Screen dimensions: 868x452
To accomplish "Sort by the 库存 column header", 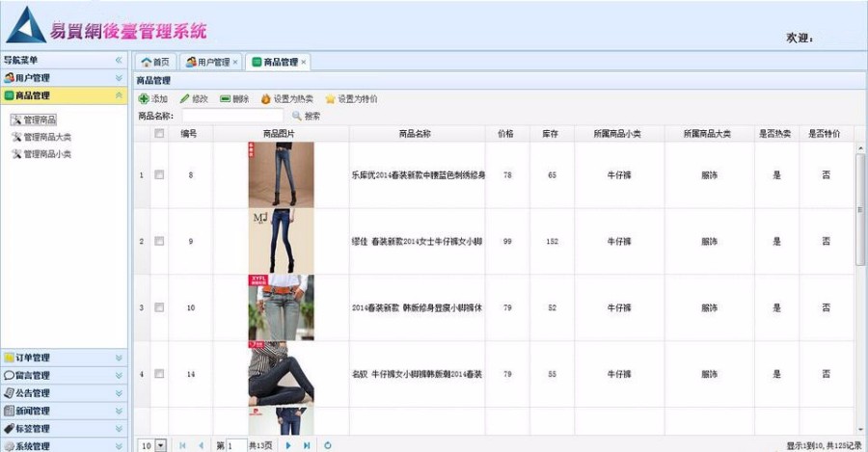I will (x=551, y=133).
